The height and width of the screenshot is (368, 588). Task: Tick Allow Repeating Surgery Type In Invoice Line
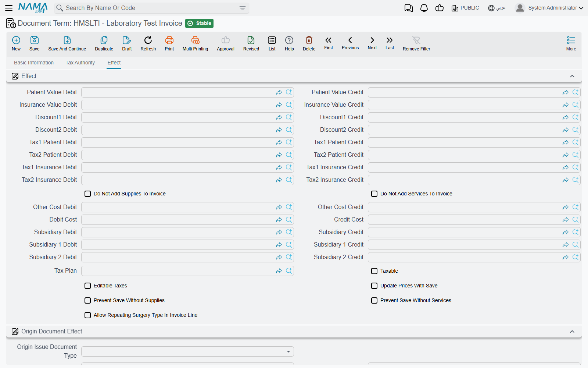pos(88,315)
